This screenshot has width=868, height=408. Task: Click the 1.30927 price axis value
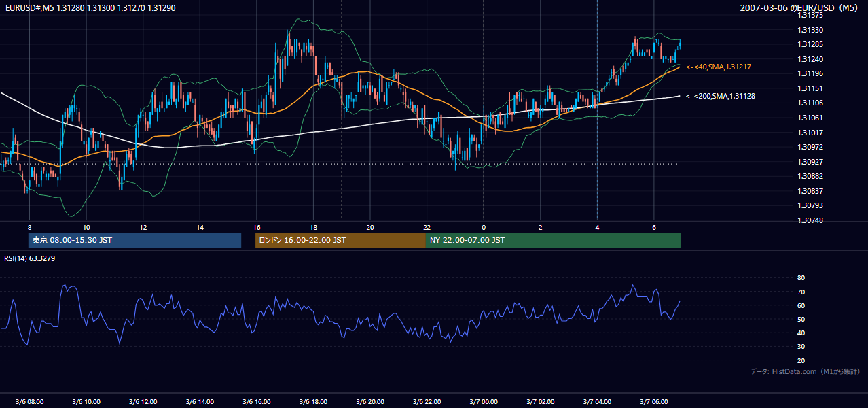pos(811,162)
